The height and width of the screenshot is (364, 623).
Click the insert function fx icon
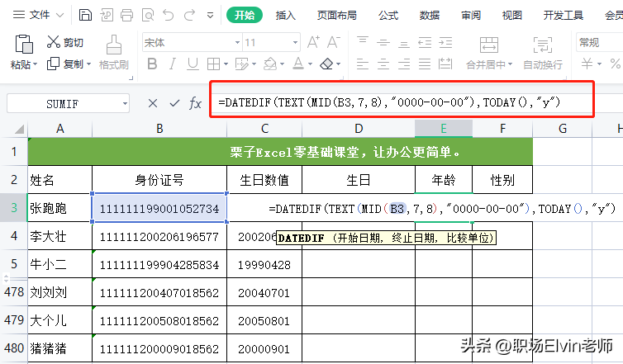tap(196, 103)
